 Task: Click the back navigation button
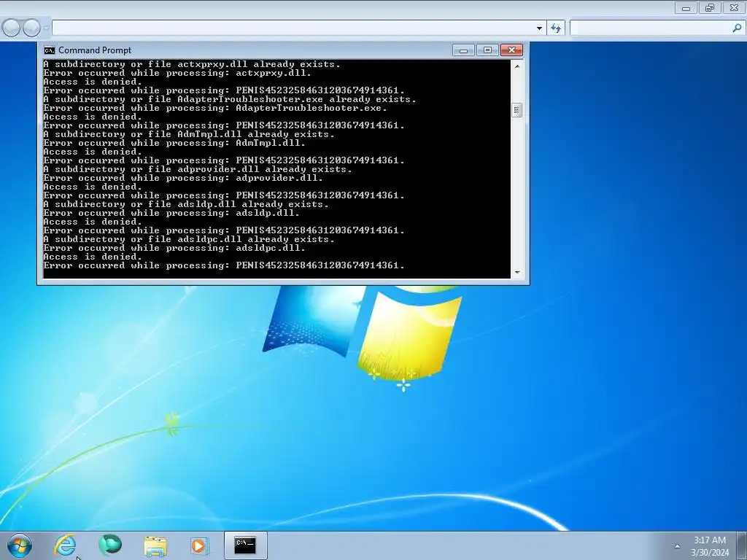coord(10,28)
